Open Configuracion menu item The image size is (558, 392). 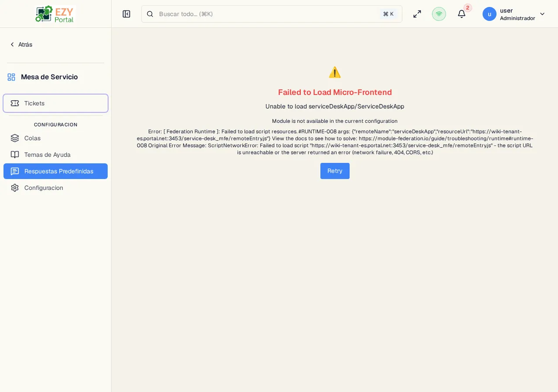click(x=55, y=188)
